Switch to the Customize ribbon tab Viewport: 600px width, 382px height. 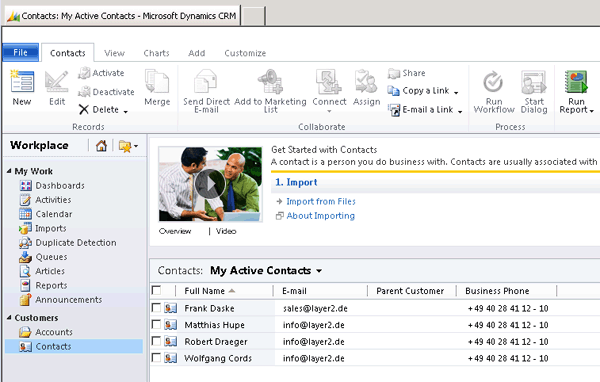245,53
